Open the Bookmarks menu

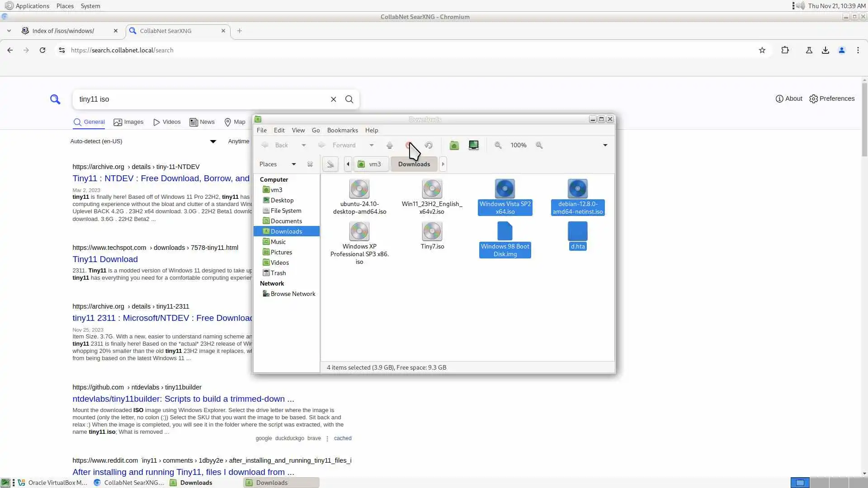(x=342, y=130)
